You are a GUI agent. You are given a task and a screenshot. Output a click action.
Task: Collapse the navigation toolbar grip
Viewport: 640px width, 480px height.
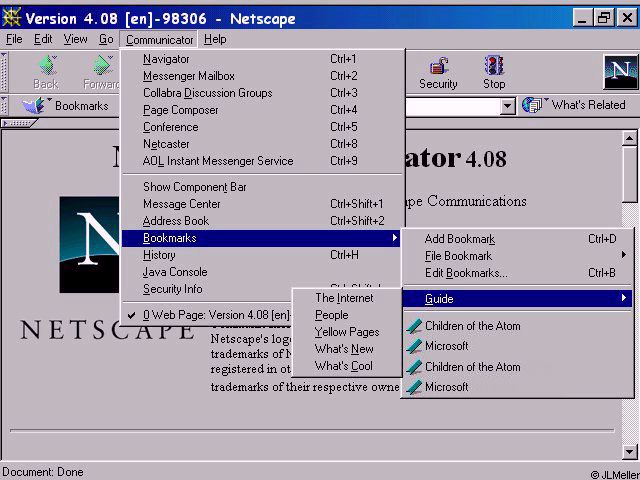click(x=4, y=72)
